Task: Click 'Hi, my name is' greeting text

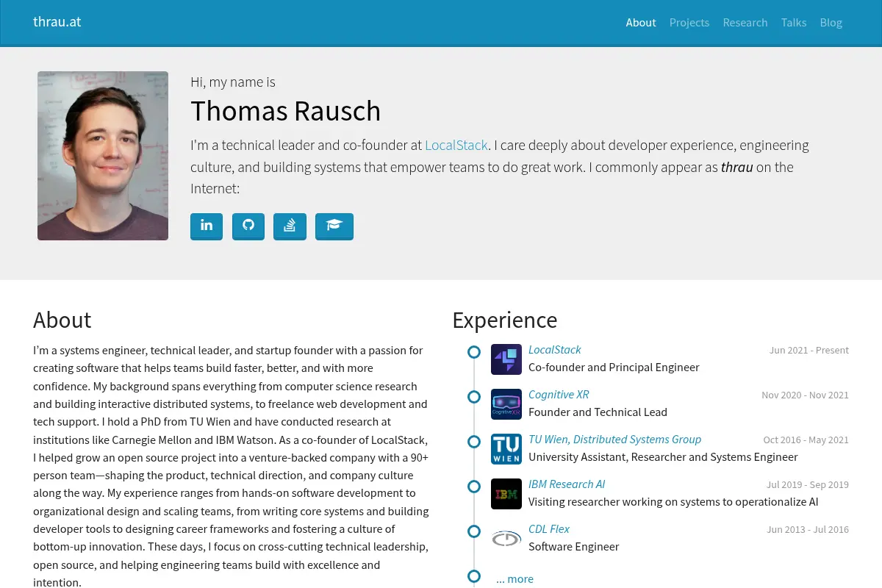Action: pyautogui.click(x=233, y=82)
